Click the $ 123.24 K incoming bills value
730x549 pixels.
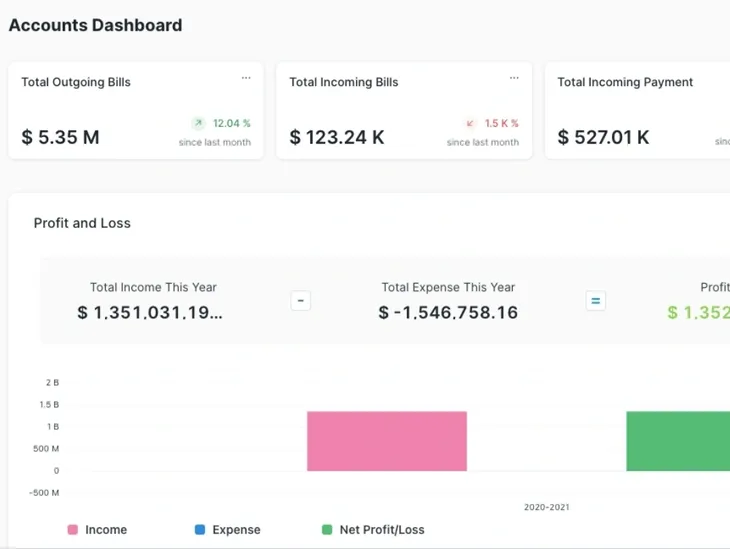[337, 137]
